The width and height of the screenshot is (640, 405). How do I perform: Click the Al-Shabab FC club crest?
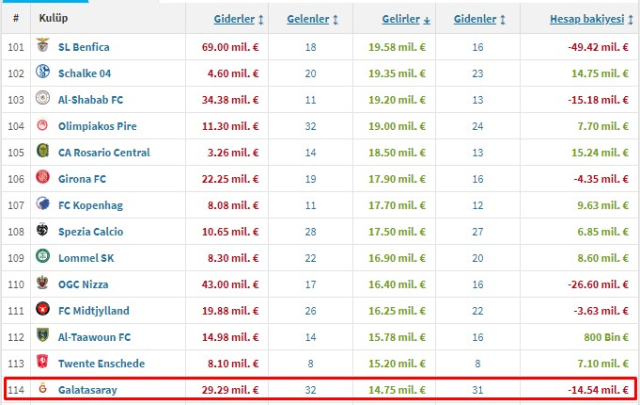43,98
